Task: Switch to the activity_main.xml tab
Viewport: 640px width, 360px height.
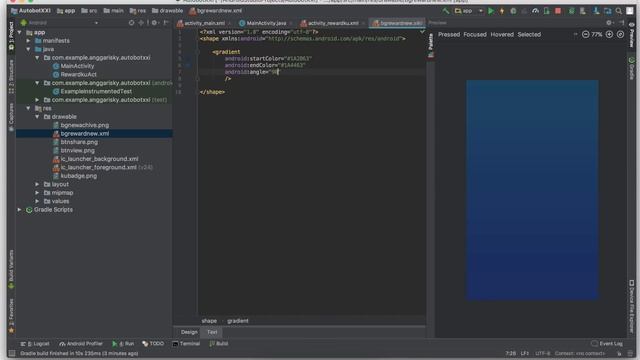Action: click(204, 23)
